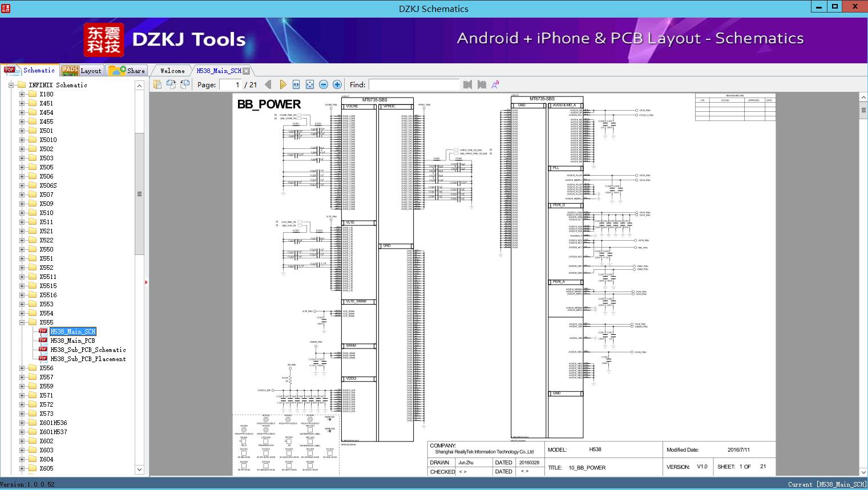The image size is (868, 490).
Task: Click the INFINIX Schematic folder icon
Action: (22, 85)
